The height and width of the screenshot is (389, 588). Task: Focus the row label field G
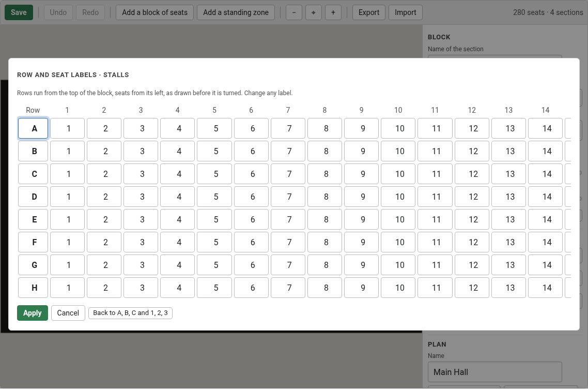pos(33,265)
